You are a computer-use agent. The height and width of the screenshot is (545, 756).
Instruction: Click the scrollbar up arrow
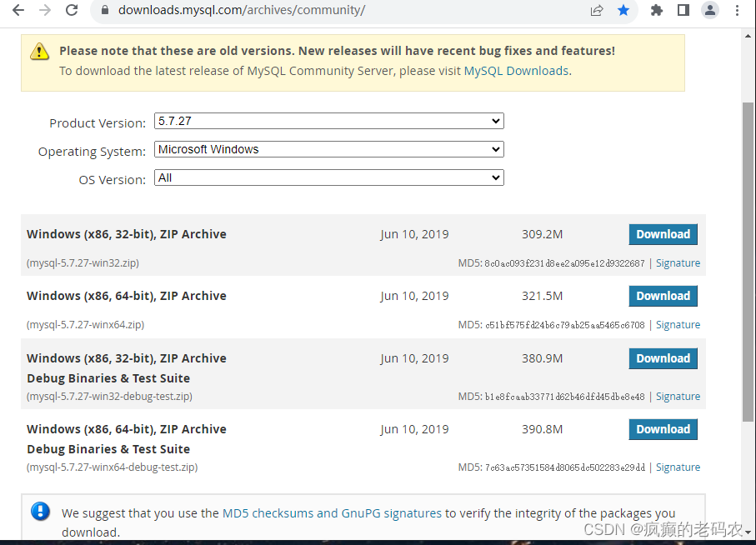click(748, 36)
